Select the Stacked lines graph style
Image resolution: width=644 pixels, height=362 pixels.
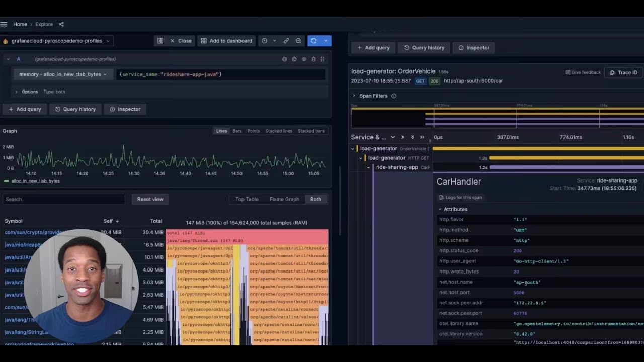tap(279, 131)
